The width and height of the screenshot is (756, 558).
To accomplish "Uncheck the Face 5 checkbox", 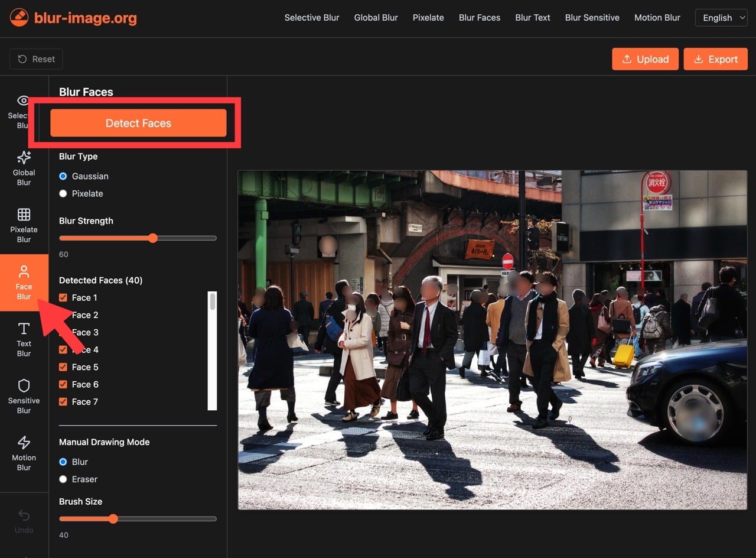I will click(x=63, y=367).
